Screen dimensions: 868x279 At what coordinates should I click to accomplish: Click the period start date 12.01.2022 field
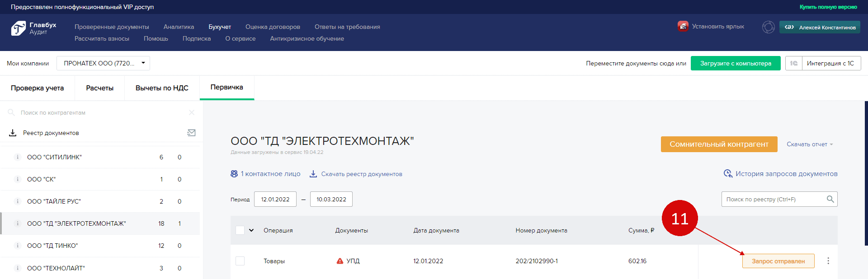275,199
